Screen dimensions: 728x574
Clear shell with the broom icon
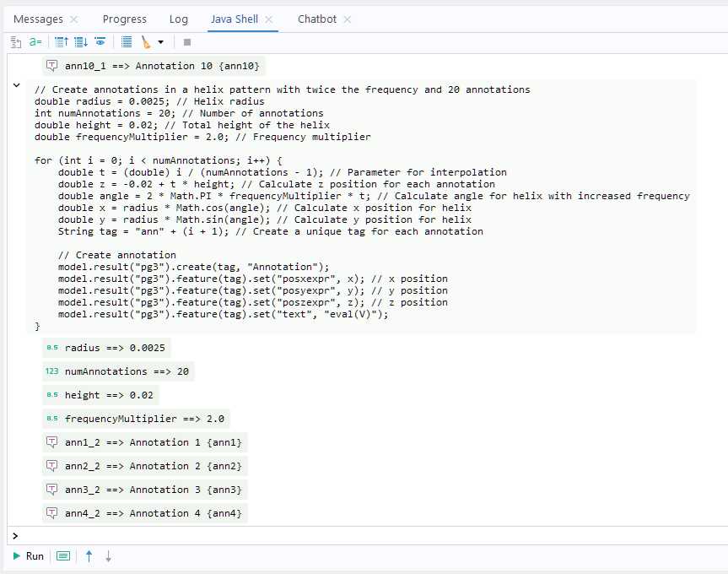tap(146, 41)
